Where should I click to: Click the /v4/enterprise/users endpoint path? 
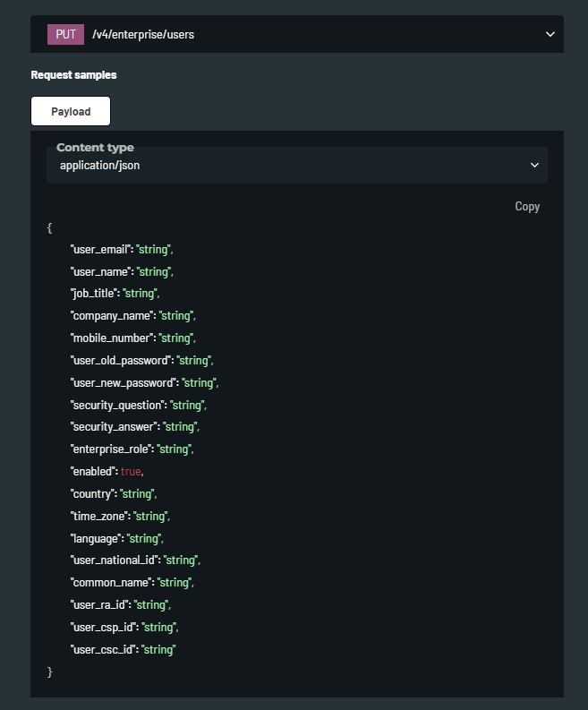[x=143, y=35]
